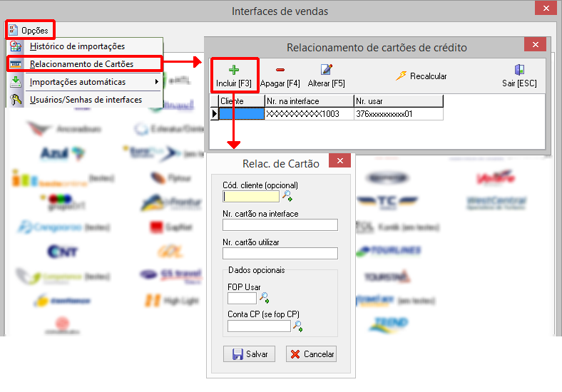Select the Cliente column header
The width and height of the screenshot is (562, 392).
(242, 101)
